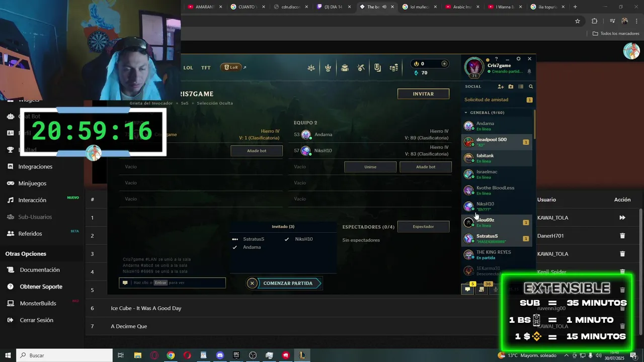The width and height of the screenshot is (644, 362).
Task: Click the INVITAR button
Action: pos(423,94)
